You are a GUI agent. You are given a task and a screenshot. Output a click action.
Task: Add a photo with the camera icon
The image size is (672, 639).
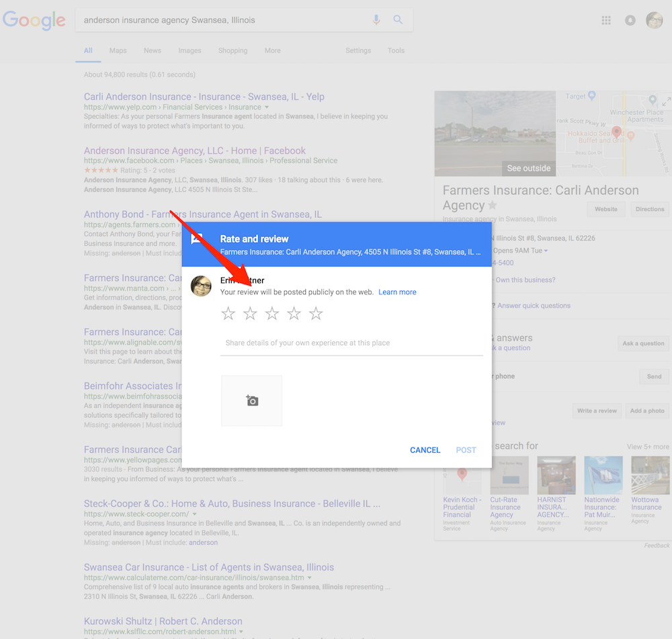coord(252,400)
